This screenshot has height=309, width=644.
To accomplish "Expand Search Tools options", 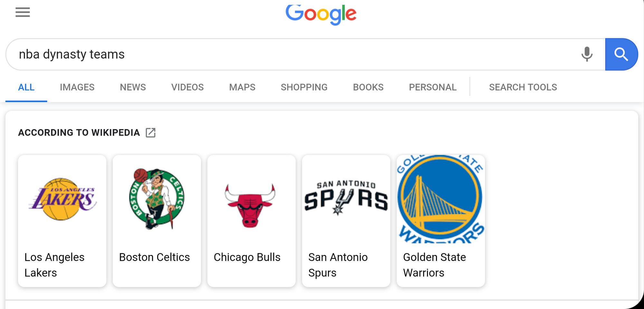I will click(523, 87).
